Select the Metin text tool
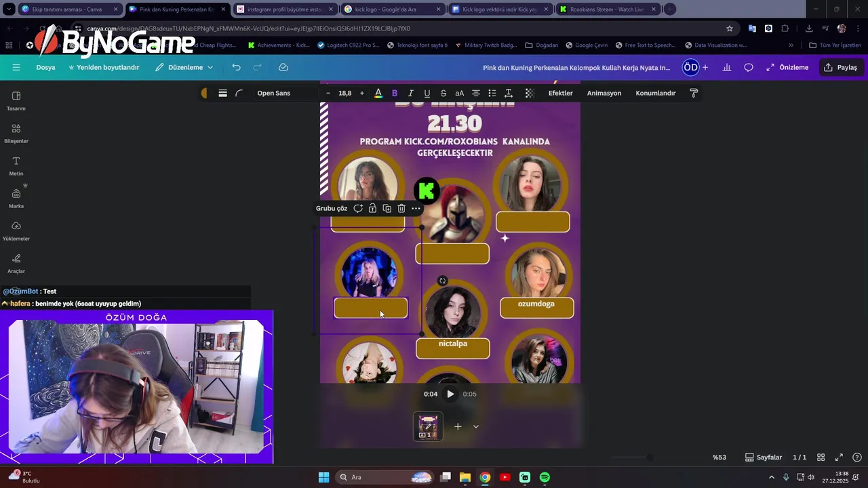868x488 pixels. coord(16,165)
